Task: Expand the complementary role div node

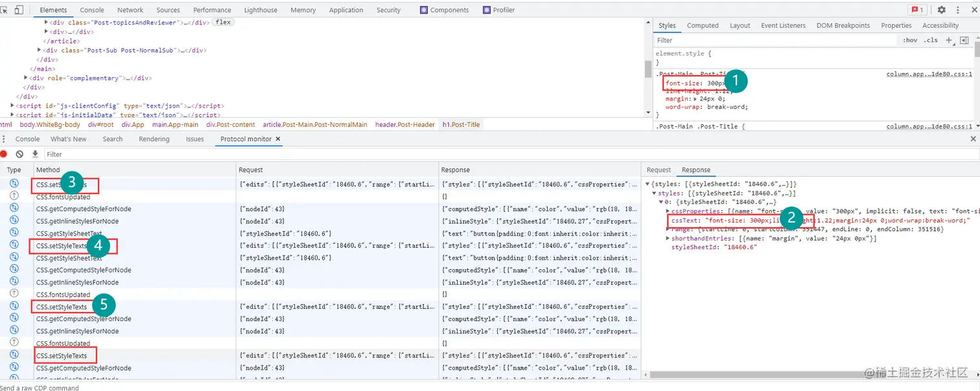Action: [x=26, y=78]
